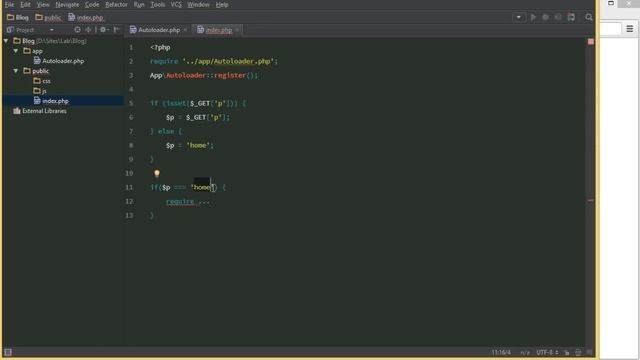Click the App\Autoloader::register() line

point(204,75)
